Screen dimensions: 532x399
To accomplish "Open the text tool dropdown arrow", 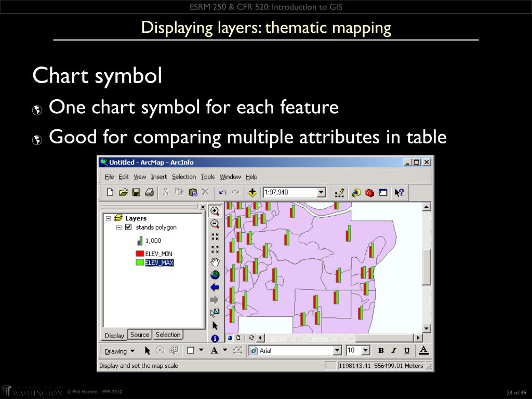I will coord(225,350).
